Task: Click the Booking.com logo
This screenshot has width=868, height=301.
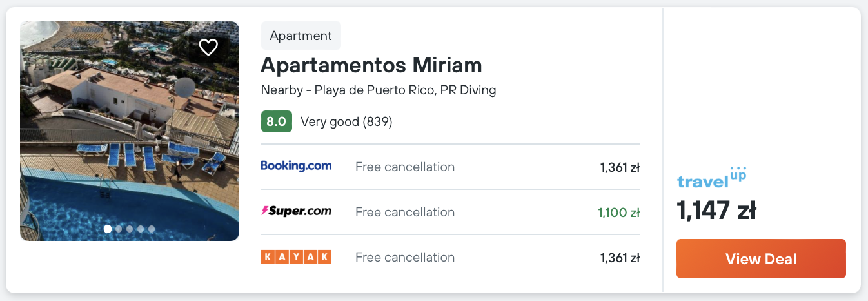Action: coord(296,166)
